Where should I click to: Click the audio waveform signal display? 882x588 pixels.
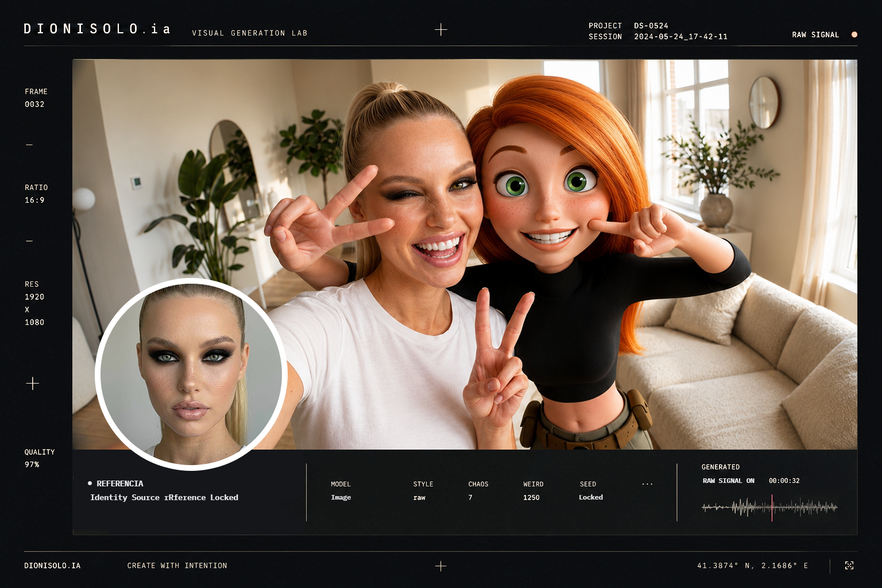click(x=769, y=508)
